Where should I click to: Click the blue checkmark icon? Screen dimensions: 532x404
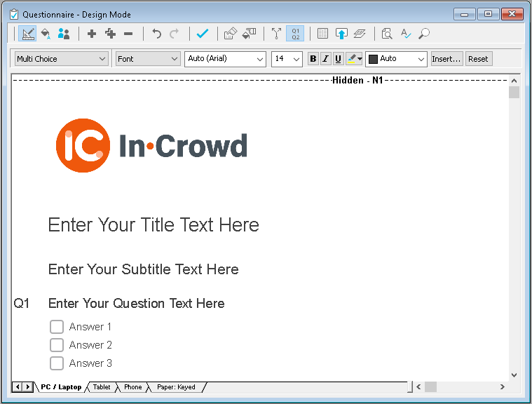(x=203, y=33)
